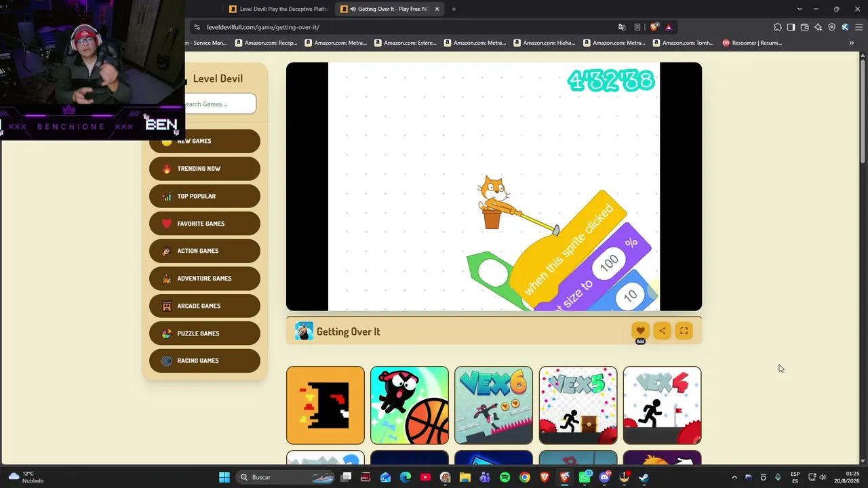Open Favorite Games category
The height and width of the screenshot is (488, 868).
tap(205, 224)
